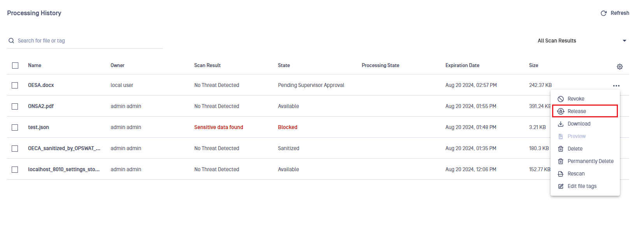Check the OESA.docx row checkbox
Viewport: 644px width, 248px height.
point(15,85)
